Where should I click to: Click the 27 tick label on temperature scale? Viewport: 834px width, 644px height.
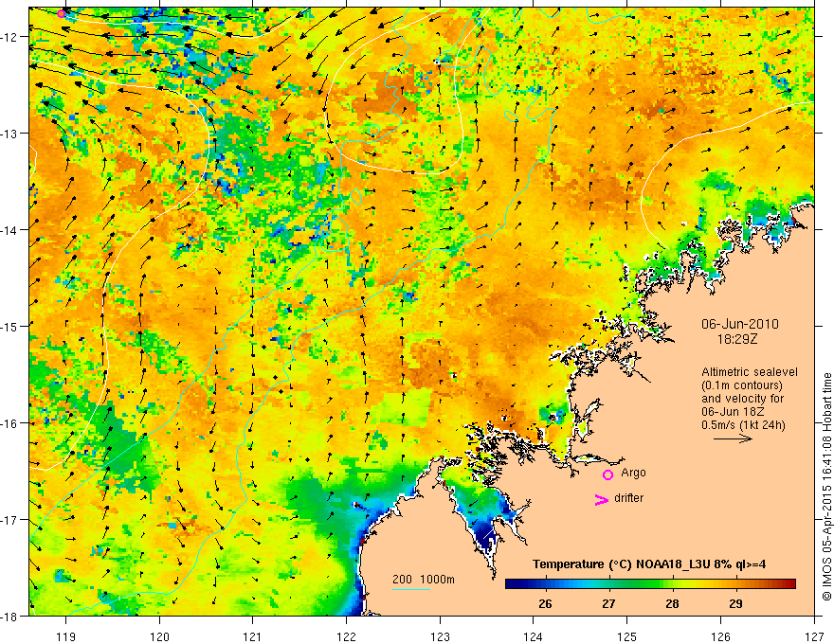[608, 604]
